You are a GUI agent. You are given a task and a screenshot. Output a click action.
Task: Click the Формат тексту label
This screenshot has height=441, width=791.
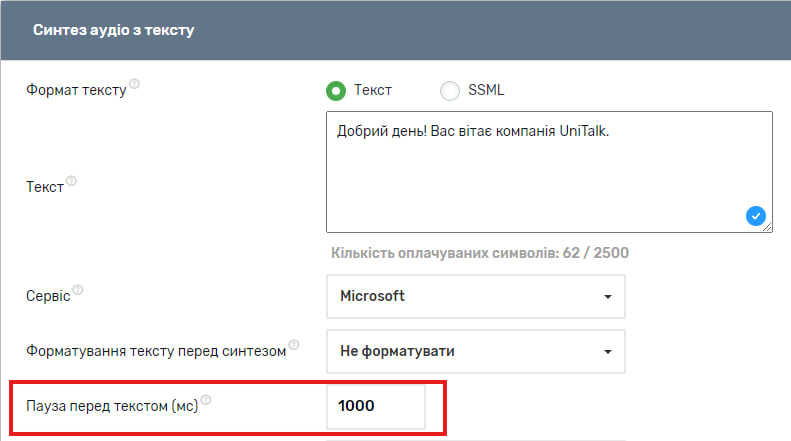[x=76, y=91]
